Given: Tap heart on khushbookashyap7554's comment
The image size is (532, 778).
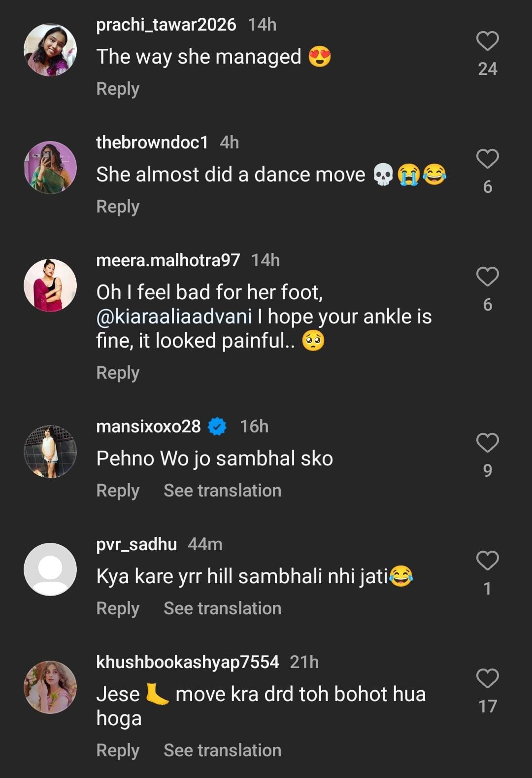Looking at the screenshot, I should 487,678.
